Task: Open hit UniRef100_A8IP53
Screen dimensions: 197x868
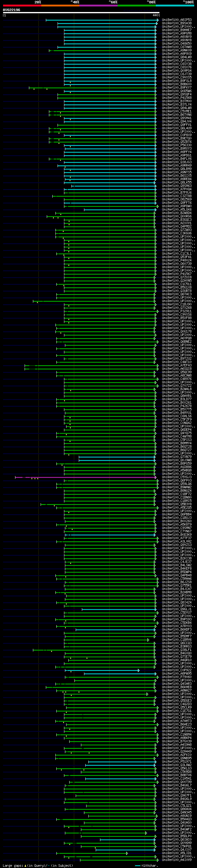Action: coord(177,20)
